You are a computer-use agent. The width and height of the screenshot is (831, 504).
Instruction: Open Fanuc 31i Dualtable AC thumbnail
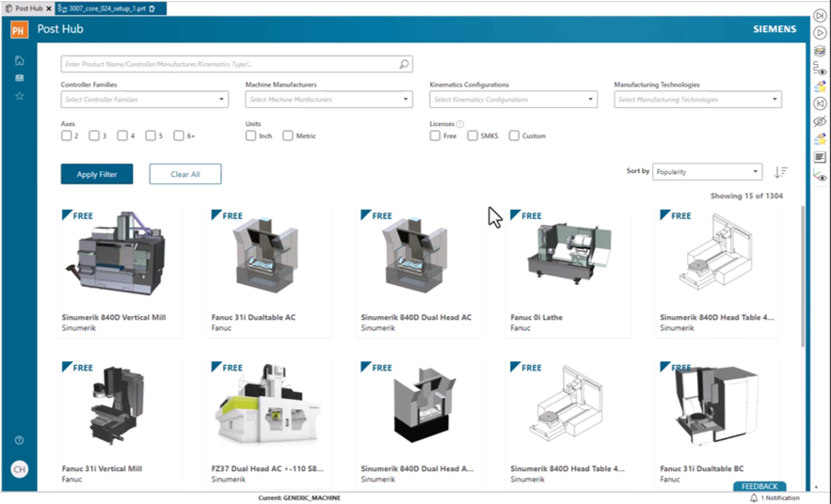pos(266,257)
